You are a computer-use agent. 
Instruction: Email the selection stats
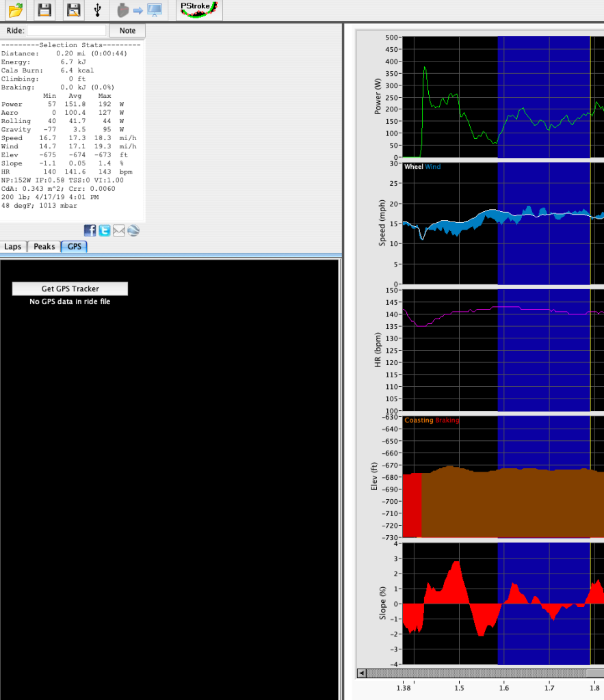pos(118,230)
